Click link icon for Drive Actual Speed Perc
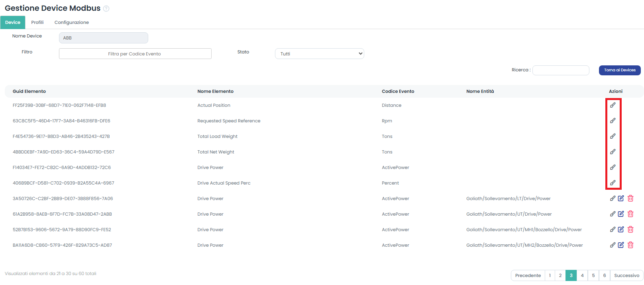 tap(613, 183)
